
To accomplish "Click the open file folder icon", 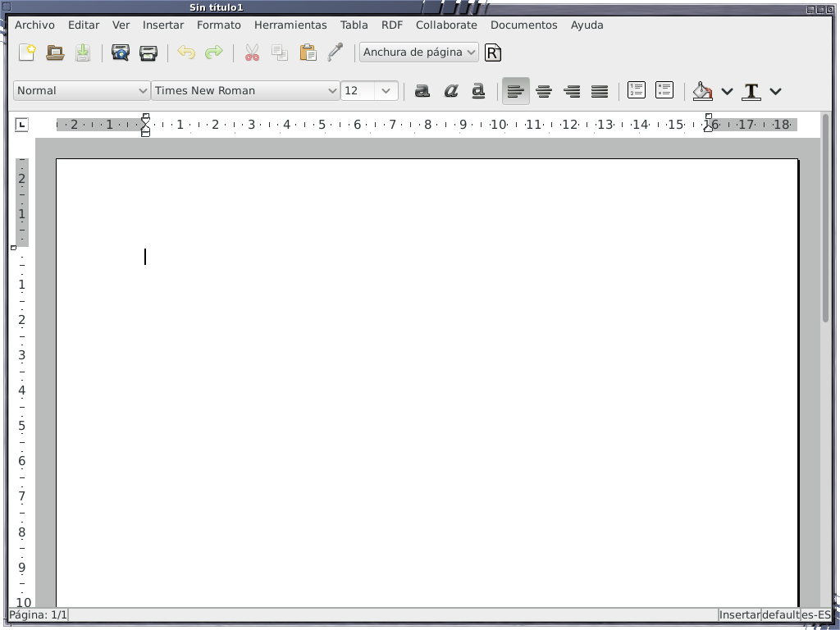I will (x=55, y=53).
